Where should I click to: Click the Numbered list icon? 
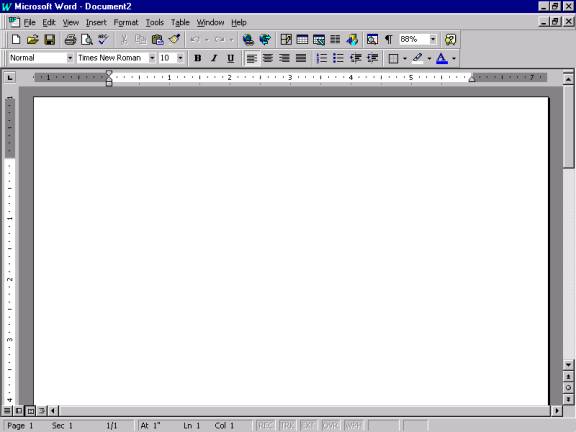tap(321, 58)
